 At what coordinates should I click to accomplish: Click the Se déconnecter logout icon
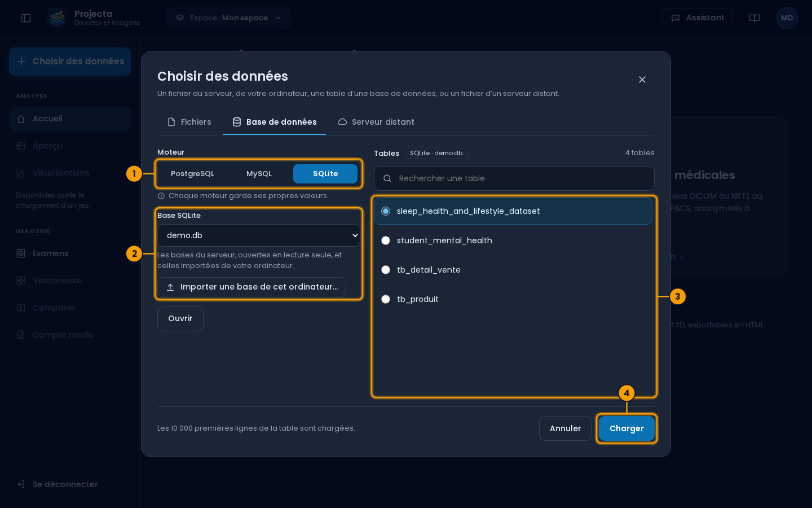(21, 484)
